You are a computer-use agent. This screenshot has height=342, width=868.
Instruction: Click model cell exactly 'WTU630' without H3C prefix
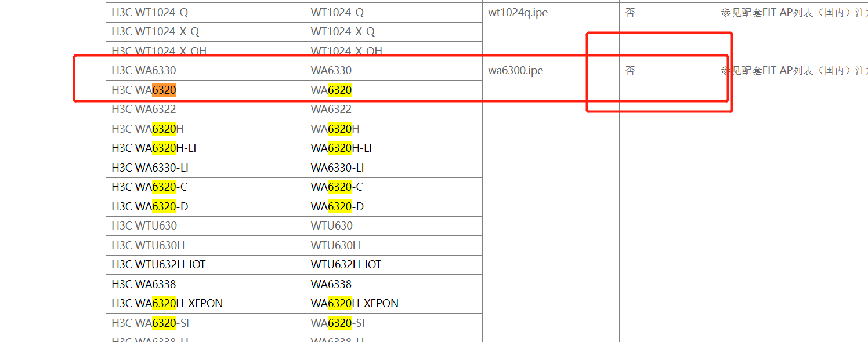[x=393, y=226]
